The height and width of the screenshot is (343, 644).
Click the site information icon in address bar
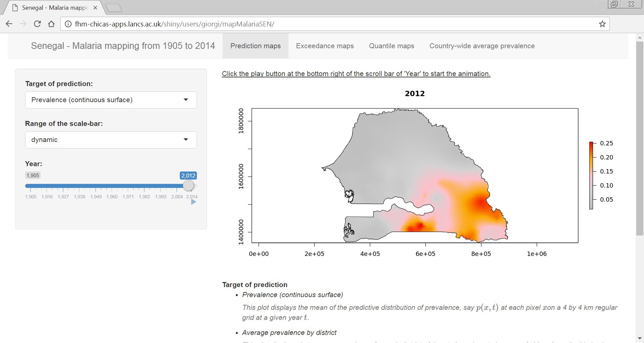(68, 24)
